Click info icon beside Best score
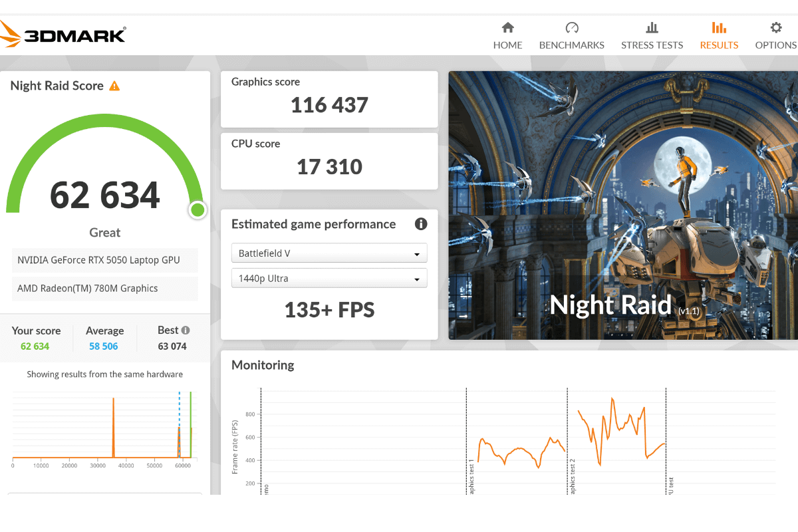 pyautogui.click(x=186, y=330)
